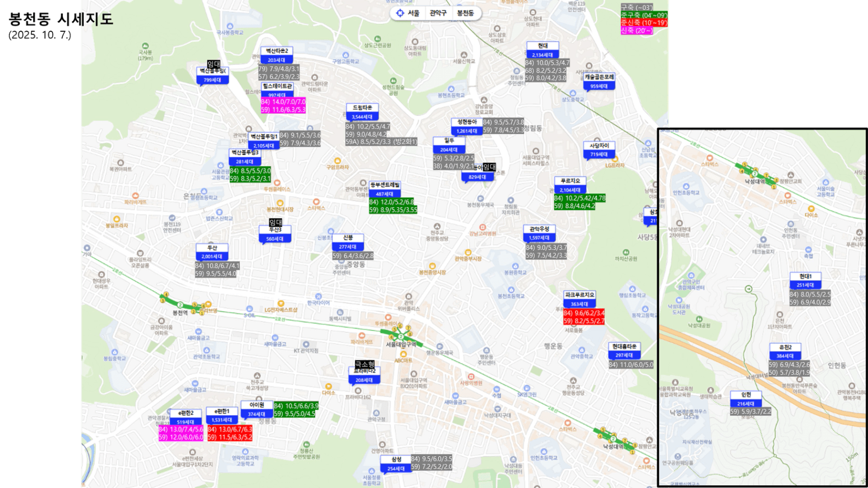Click the 서울대입구역 subway station label
This screenshot has width=868, height=488.
point(401,345)
